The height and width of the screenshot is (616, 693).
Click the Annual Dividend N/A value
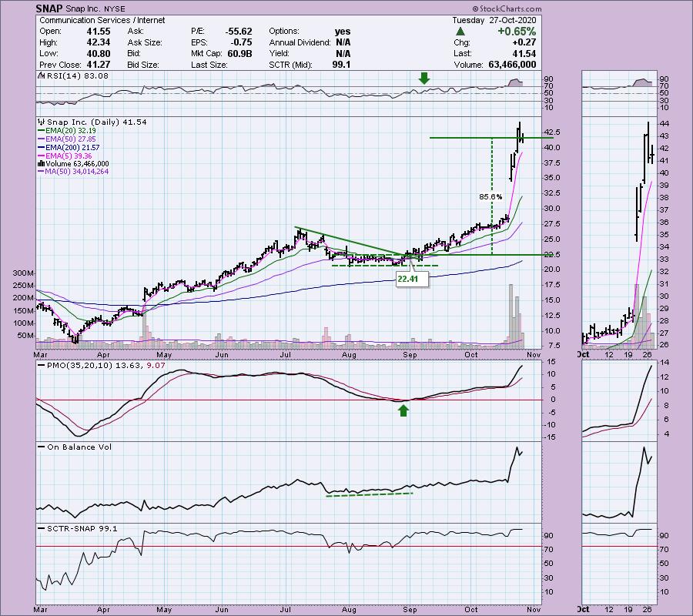pyautogui.click(x=343, y=42)
